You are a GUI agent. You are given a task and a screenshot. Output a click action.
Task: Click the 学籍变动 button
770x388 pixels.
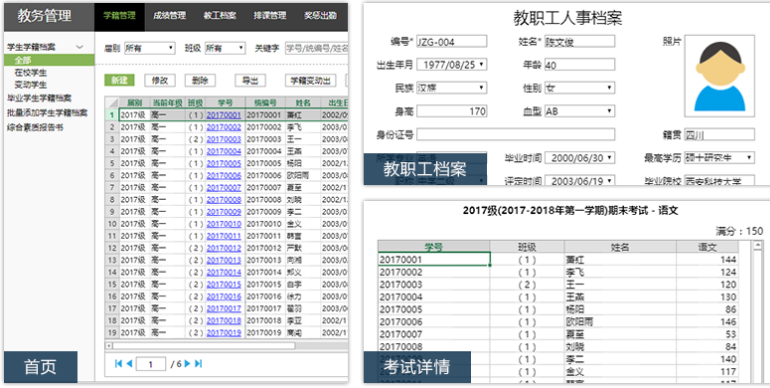[310, 81]
